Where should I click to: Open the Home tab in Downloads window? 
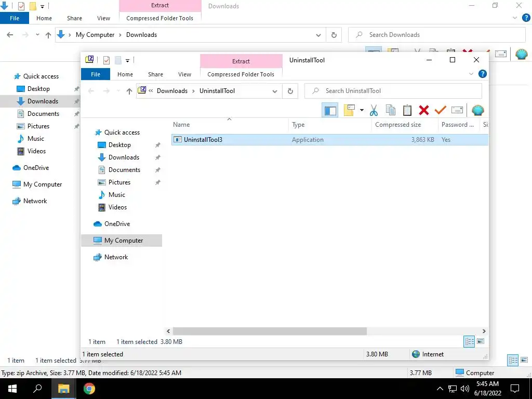click(44, 18)
